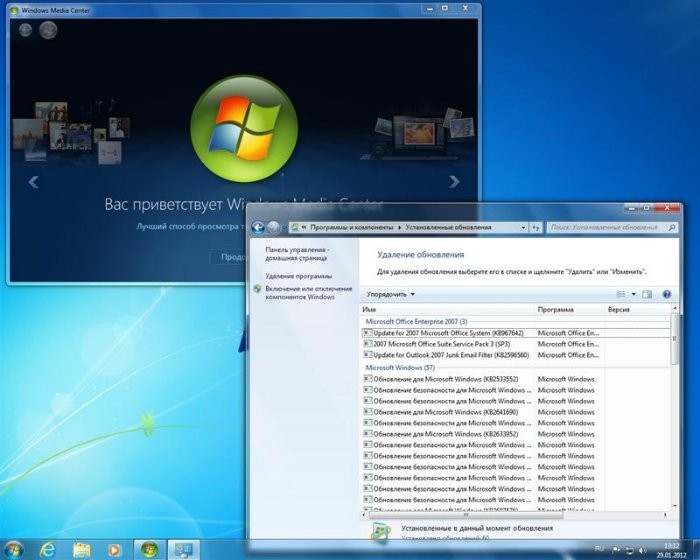
Task: Click Back arrow in Installed Updates window
Action: 258,227
